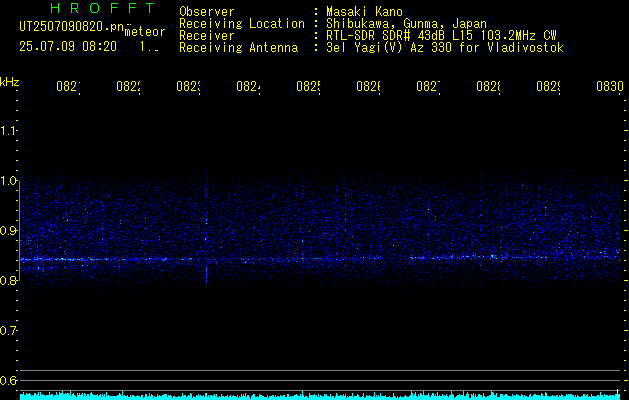
Task: Click the cyan signal level graph at bottom
Action: point(322,396)
